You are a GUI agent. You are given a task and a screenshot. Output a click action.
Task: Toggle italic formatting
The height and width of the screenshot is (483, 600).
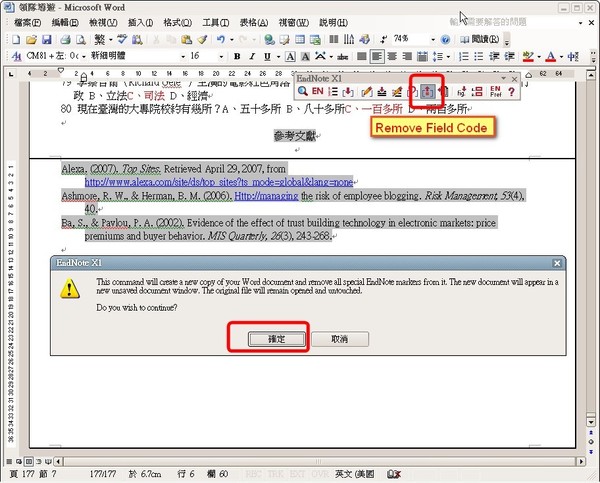pos(252,56)
